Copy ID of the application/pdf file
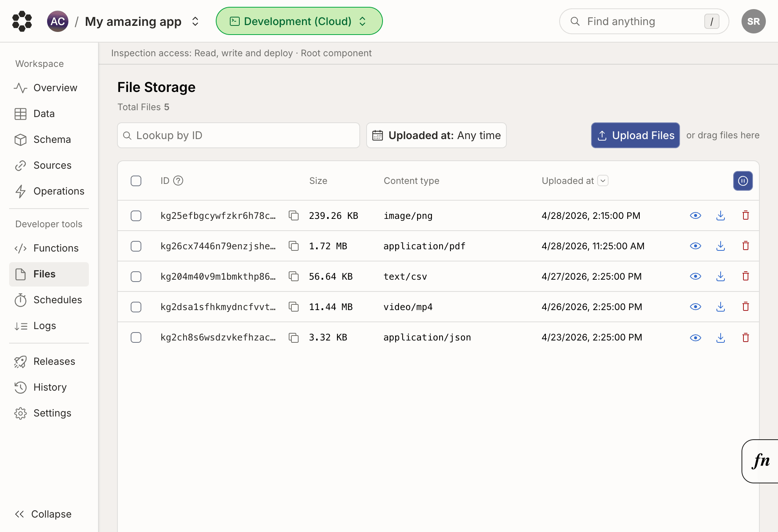 pos(294,246)
